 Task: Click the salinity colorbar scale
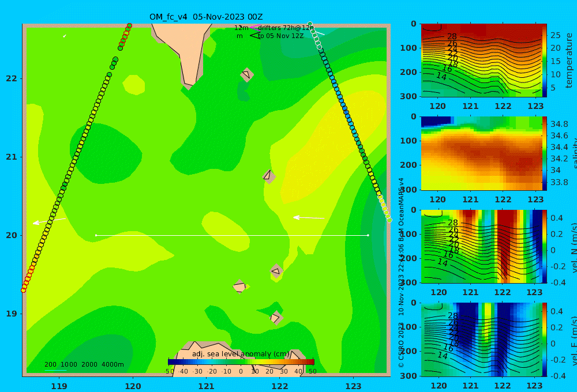click(545, 153)
